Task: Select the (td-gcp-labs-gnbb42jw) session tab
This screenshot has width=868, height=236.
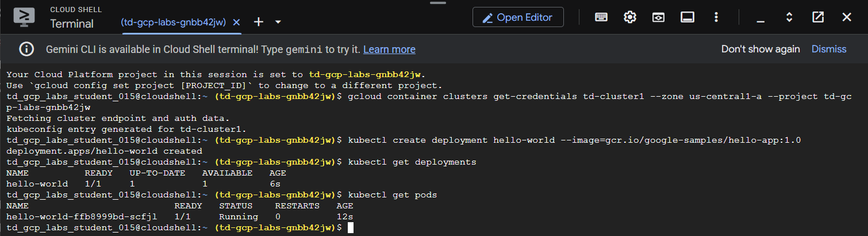Action: (x=173, y=22)
